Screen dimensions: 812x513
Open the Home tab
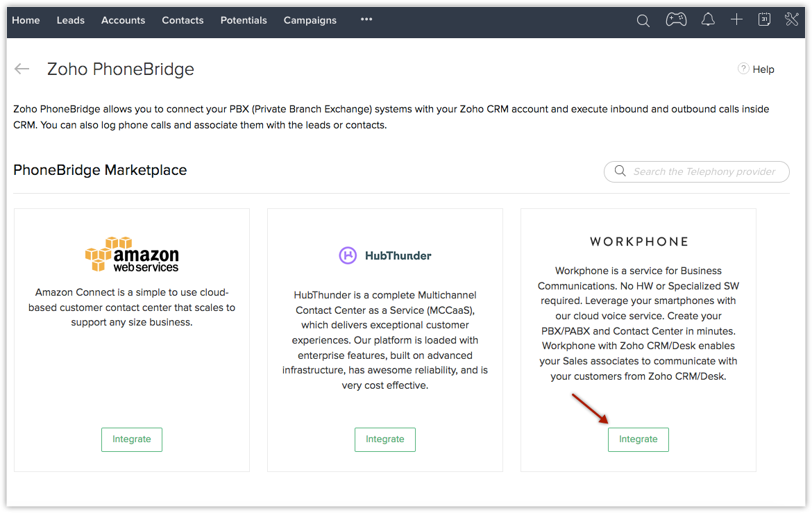click(26, 20)
